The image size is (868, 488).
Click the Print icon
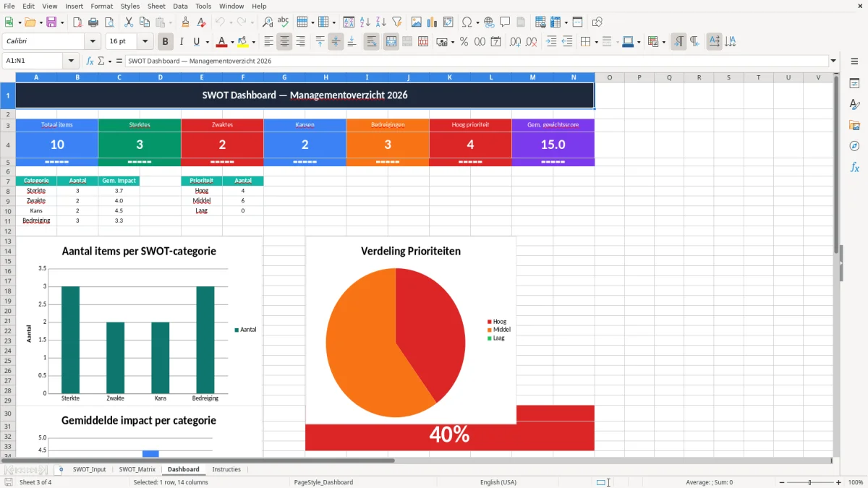[x=95, y=22]
